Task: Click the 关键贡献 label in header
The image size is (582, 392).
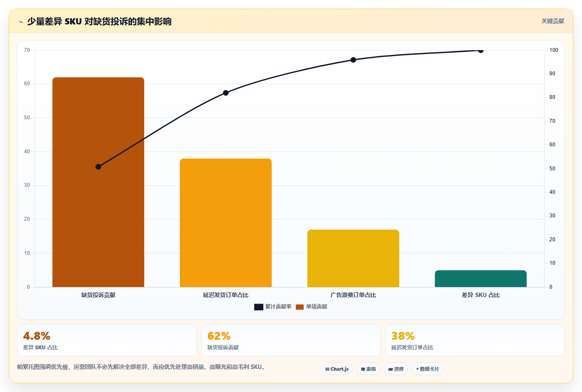Action: point(552,21)
